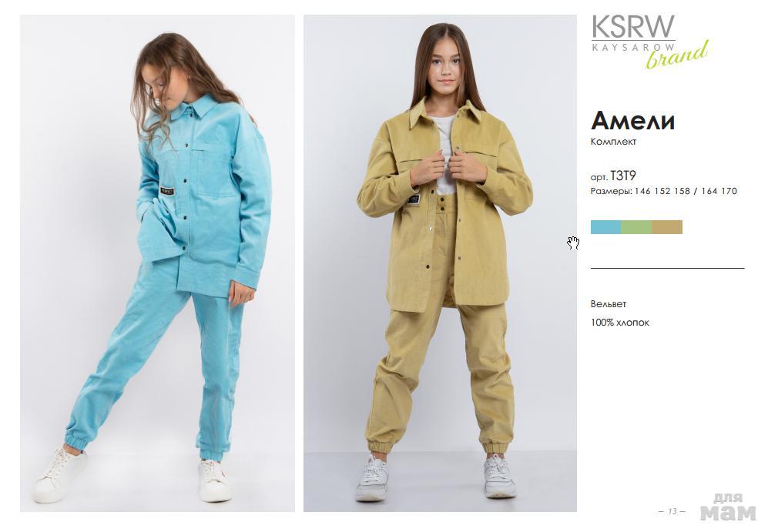Click size 146 in the size list
768x532 pixels.
pyautogui.click(x=642, y=192)
